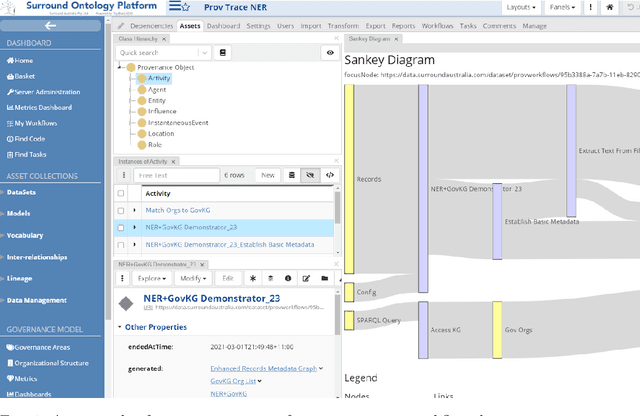This screenshot has height=416, width=640.
Task: Tick the select-all checkbox beside Activity header
Action: 121,194
